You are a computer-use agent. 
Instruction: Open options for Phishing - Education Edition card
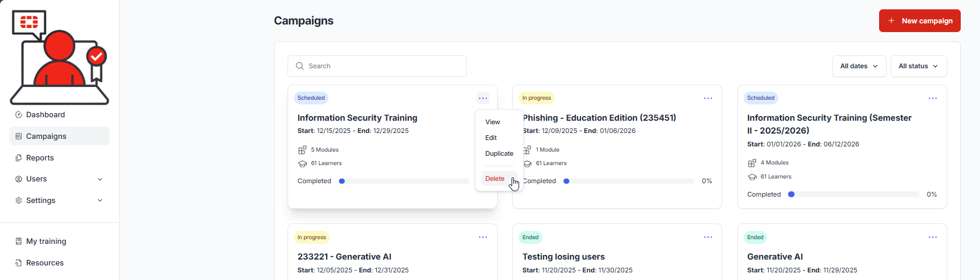click(708, 98)
